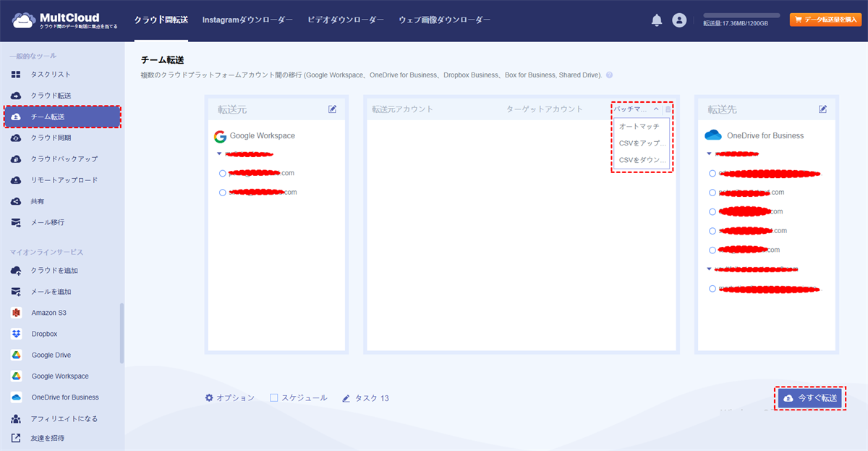Viewport: 868px width, 451px height.
Task: Click the help question mark icon
Action: [x=609, y=75]
